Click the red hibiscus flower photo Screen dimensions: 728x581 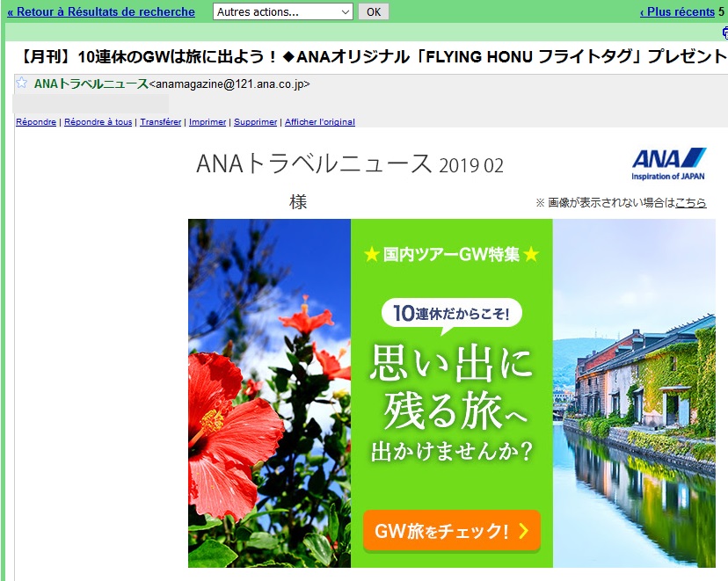269,393
